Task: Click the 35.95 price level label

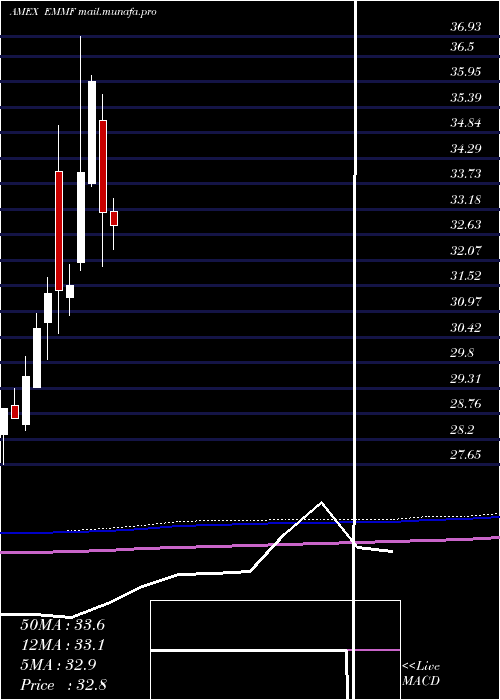Action: pos(466,72)
